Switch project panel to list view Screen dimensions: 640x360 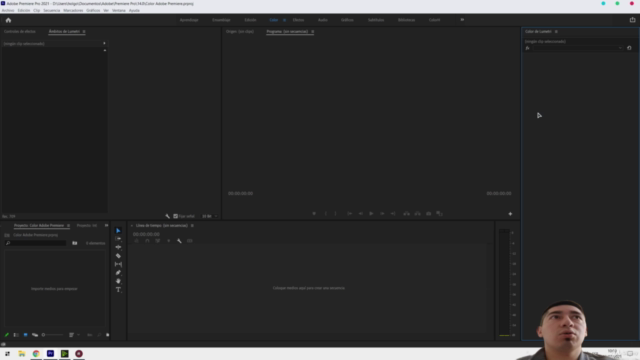16,335
